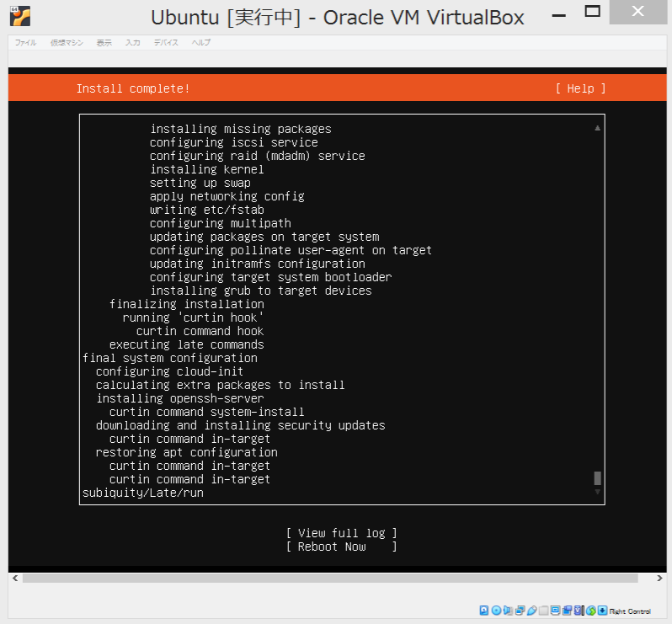672x624 pixels.
Task: Click the log scroll-down arrow
Action: 597,492
